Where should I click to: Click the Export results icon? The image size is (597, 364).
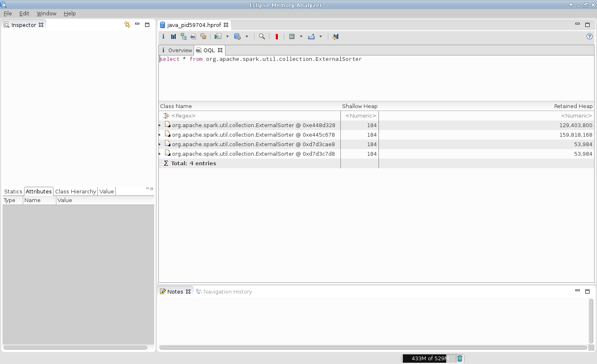tap(311, 36)
